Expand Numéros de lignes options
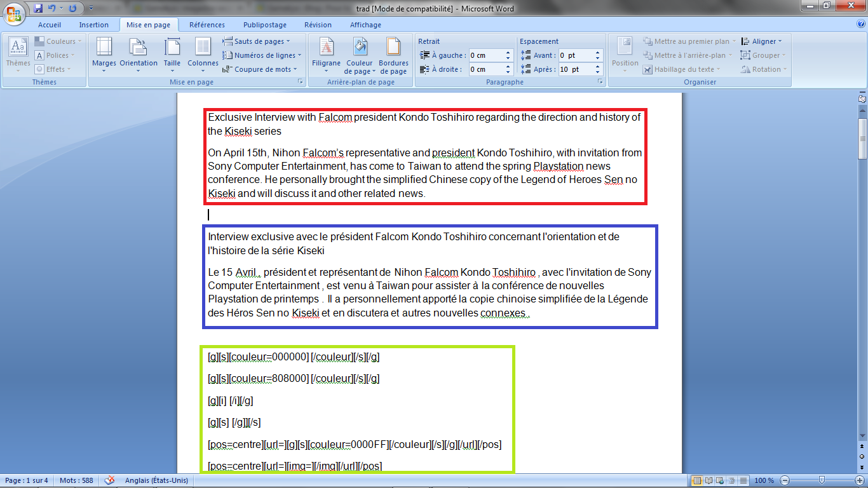Image resolution: width=868 pixels, height=488 pixels. click(x=261, y=55)
